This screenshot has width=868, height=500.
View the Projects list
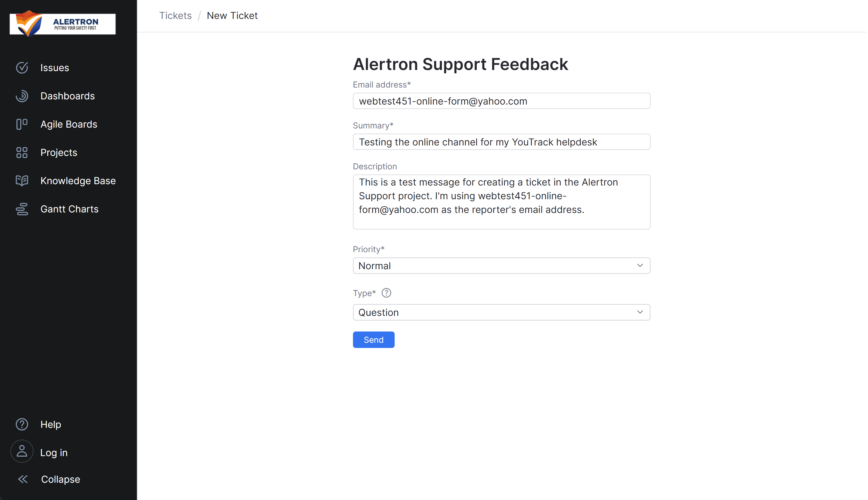tap(59, 153)
